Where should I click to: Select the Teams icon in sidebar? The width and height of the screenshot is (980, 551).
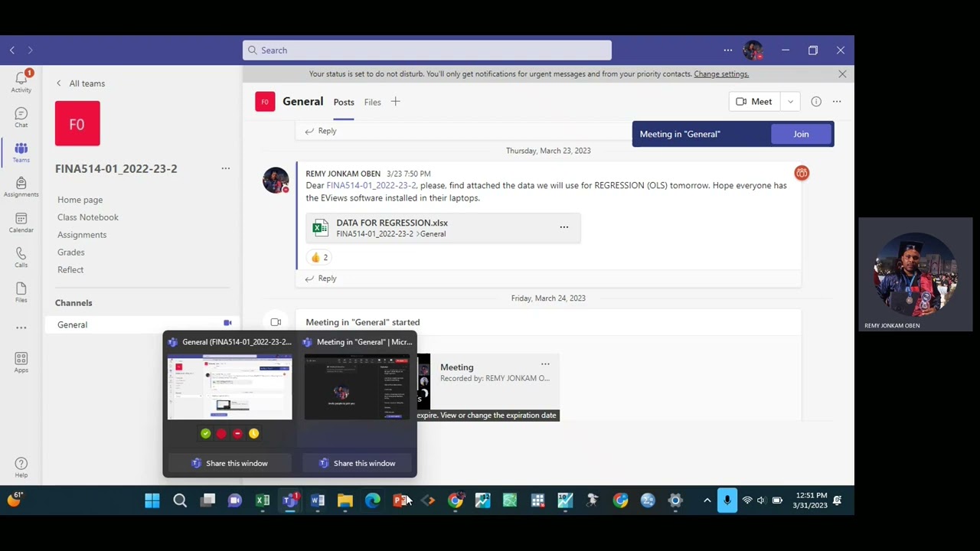tap(21, 152)
